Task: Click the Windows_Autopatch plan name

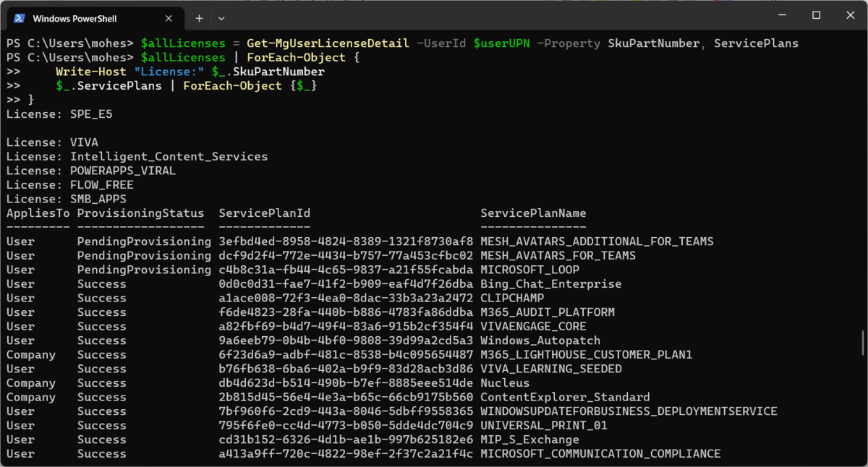Action: click(540, 340)
